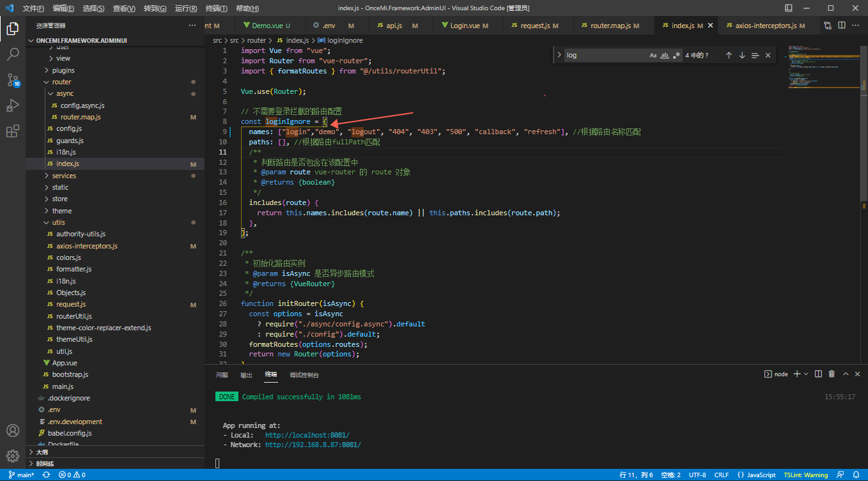
Task: Switch to the Demo.vue tab
Action: point(270,26)
